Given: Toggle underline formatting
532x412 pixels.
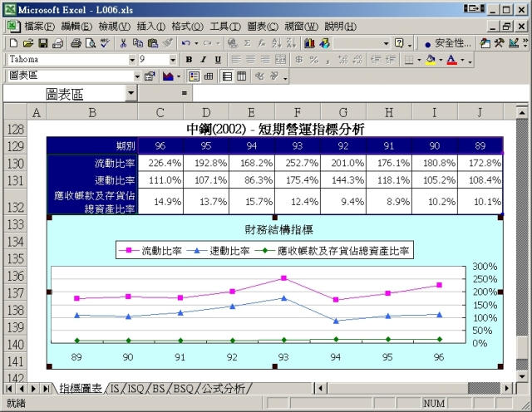Looking at the screenshot, I should tap(218, 60).
